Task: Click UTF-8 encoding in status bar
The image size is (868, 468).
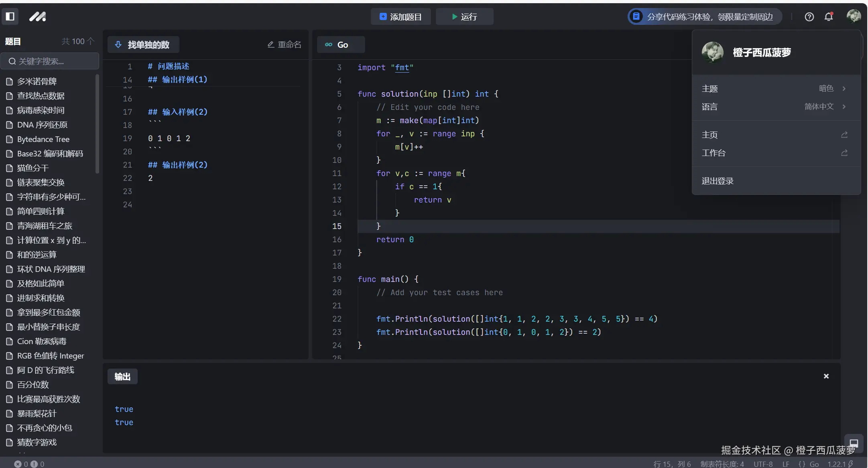Action: (x=763, y=464)
